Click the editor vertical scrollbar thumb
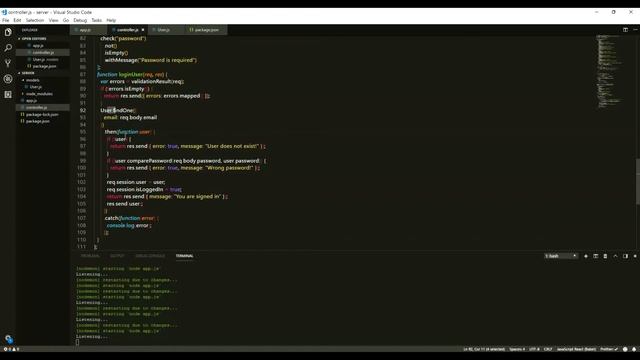640x360 pixels. (638, 182)
